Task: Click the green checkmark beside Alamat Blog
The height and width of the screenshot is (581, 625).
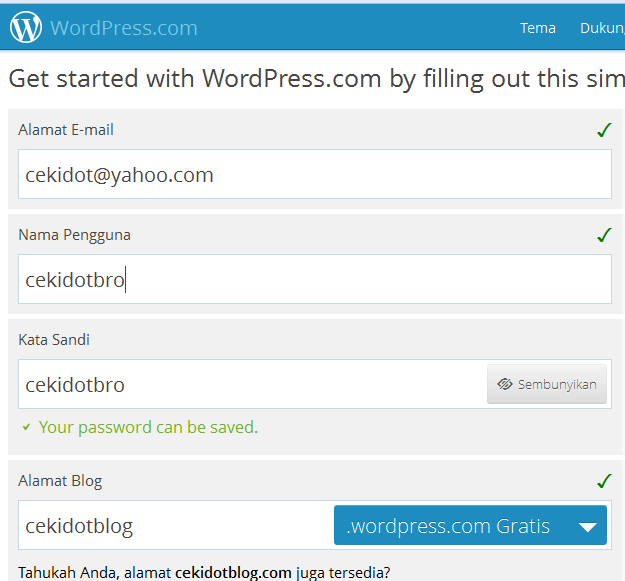Action: (x=604, y=481)
